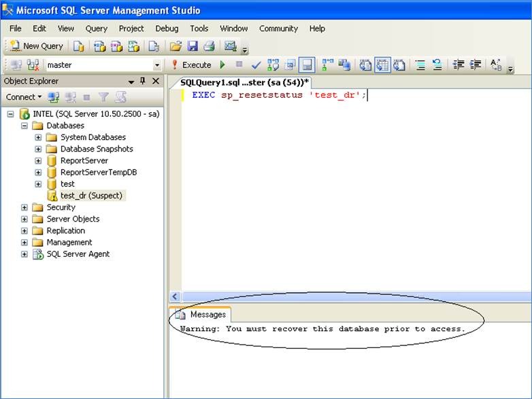532x399 pixels.
Task: Open a new Database Engine Query
Action: (x=79, y=46)
